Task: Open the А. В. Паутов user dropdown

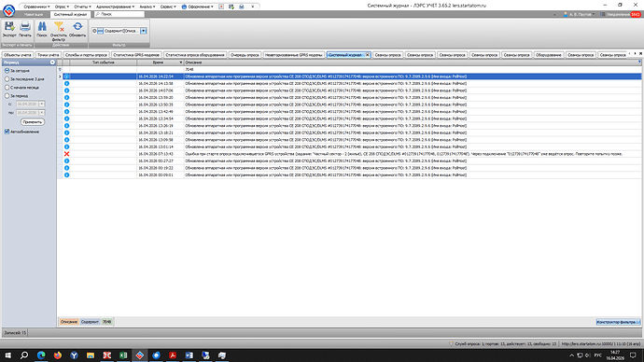Action: click(x=594, y=14)
